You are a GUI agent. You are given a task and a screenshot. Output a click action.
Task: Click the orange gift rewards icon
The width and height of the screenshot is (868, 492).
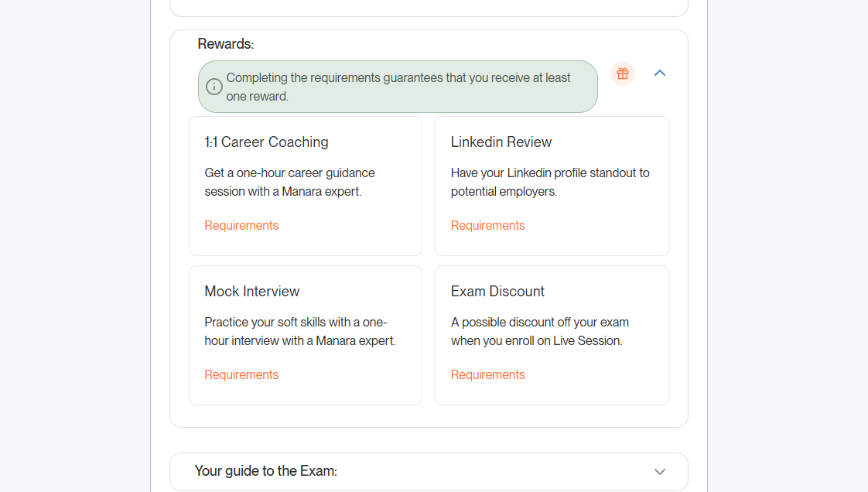(x=623, y=73)
